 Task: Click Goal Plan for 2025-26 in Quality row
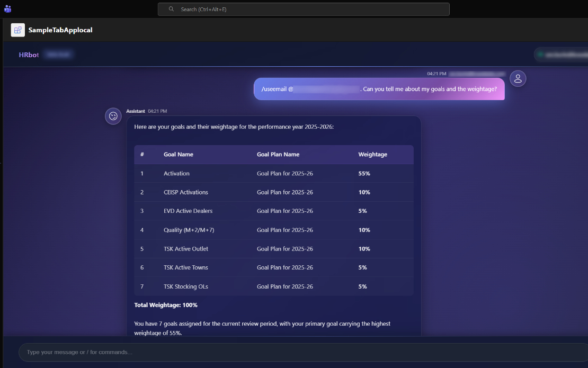284,230
